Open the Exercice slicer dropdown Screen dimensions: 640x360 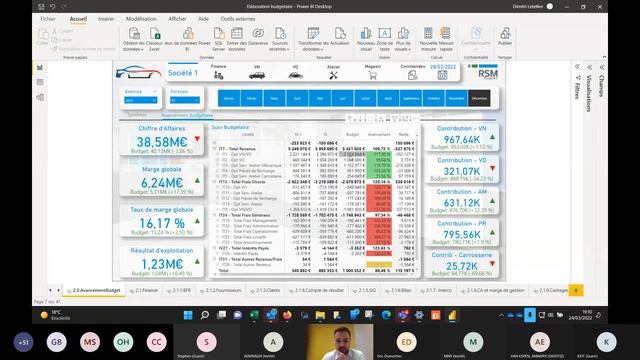pyautogui.click(x=140, y=100)
